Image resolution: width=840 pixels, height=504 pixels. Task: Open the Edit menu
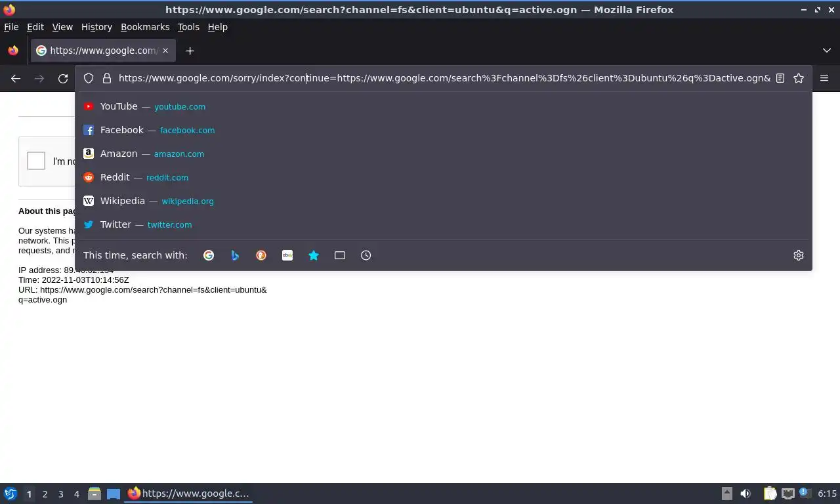coord(35,27)
